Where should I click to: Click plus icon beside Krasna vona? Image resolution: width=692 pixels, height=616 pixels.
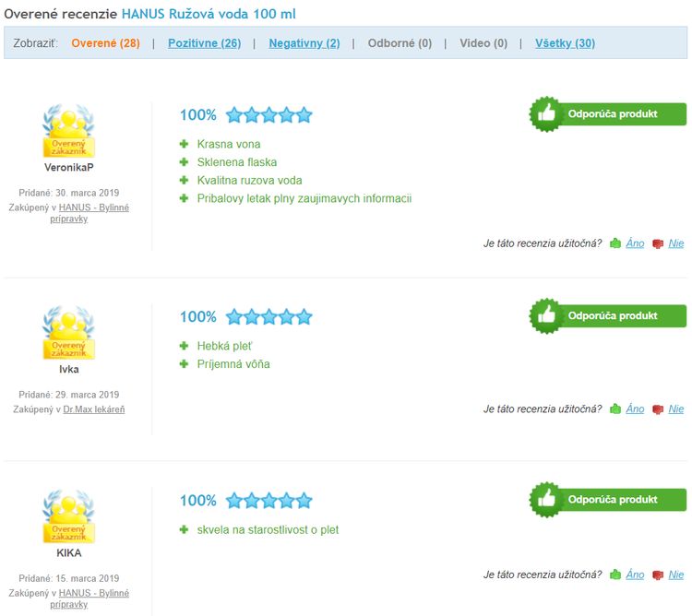click(184, 144)
